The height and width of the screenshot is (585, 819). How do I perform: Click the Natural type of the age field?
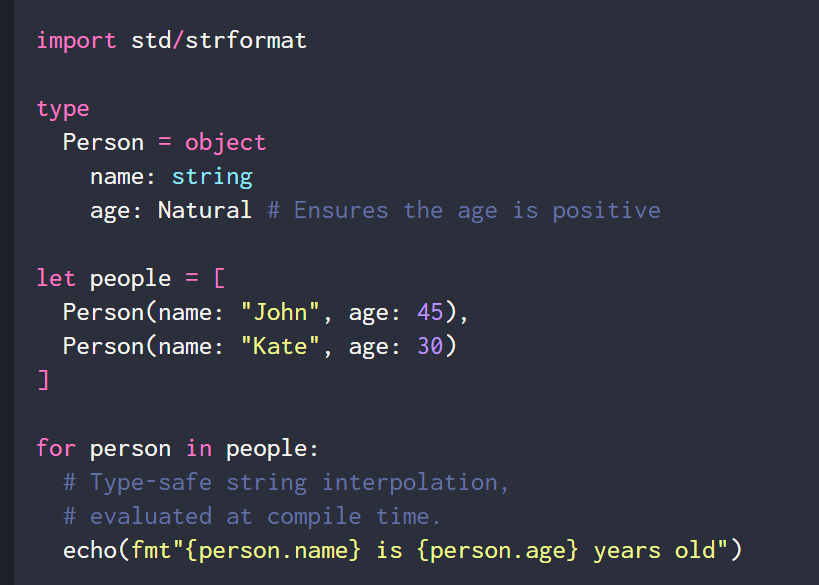(x=205, y=210)
